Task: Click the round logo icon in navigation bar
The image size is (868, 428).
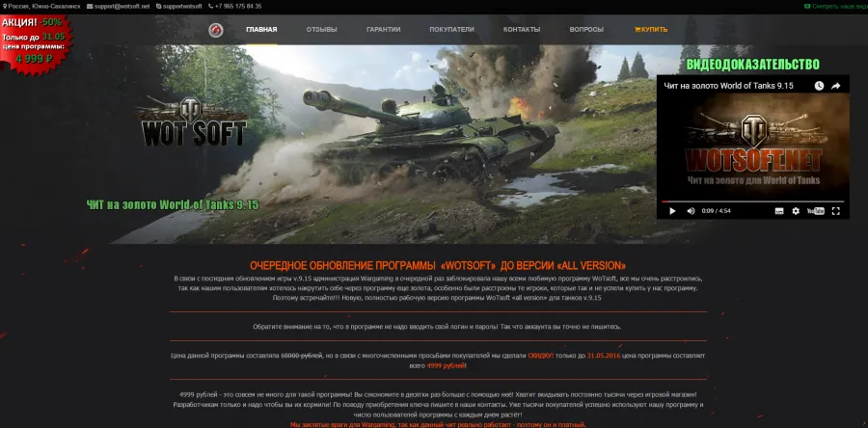Action: [216, 31]
